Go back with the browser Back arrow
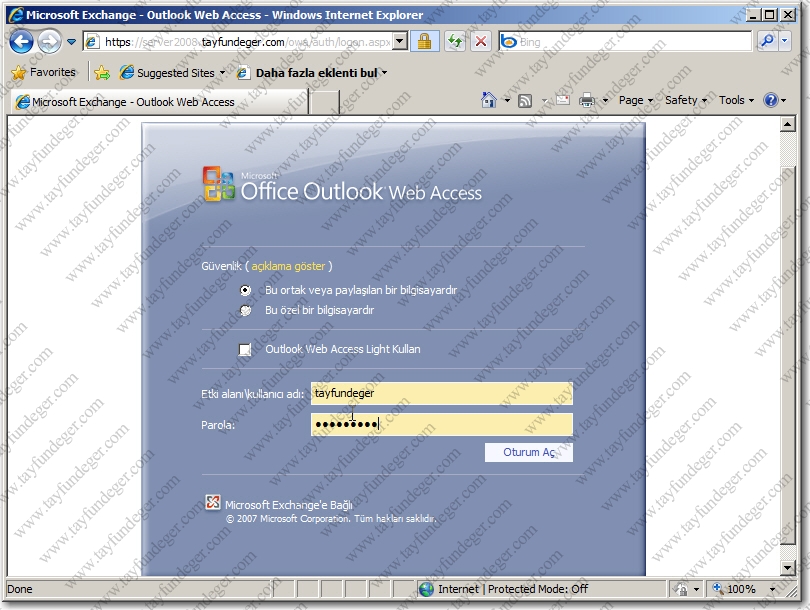 coord(21,42)
